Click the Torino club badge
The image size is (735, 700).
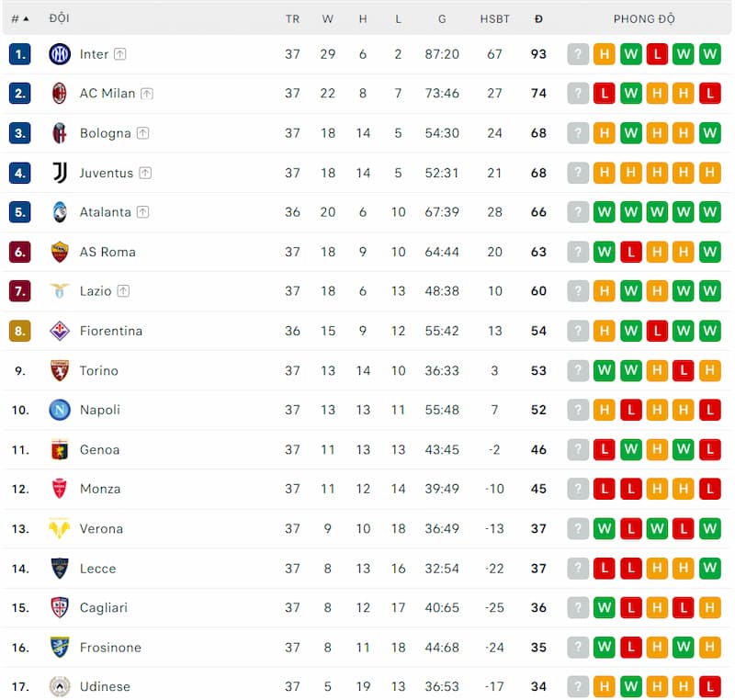(x=60, y=370)
